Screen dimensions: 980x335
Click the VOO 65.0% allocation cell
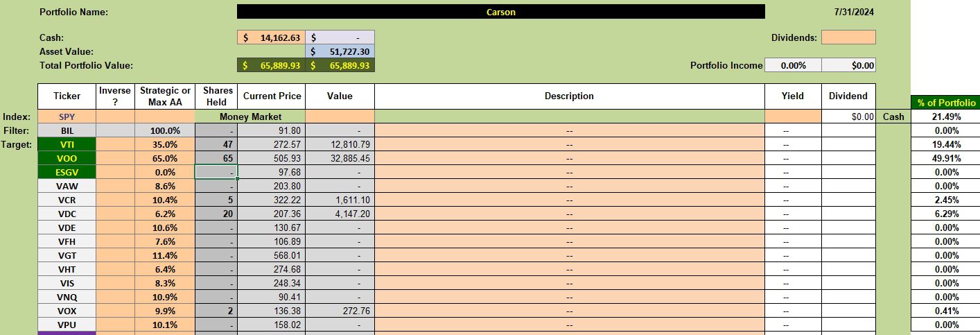165,158
